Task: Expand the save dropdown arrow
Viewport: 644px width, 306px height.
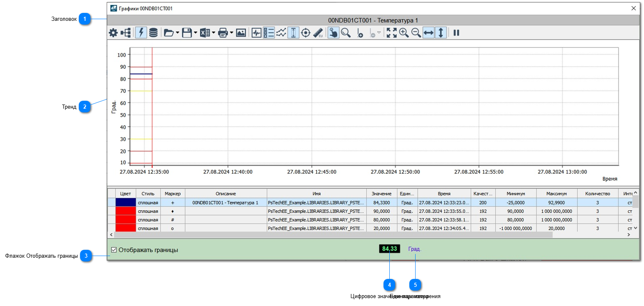Action: coord(195,33)
